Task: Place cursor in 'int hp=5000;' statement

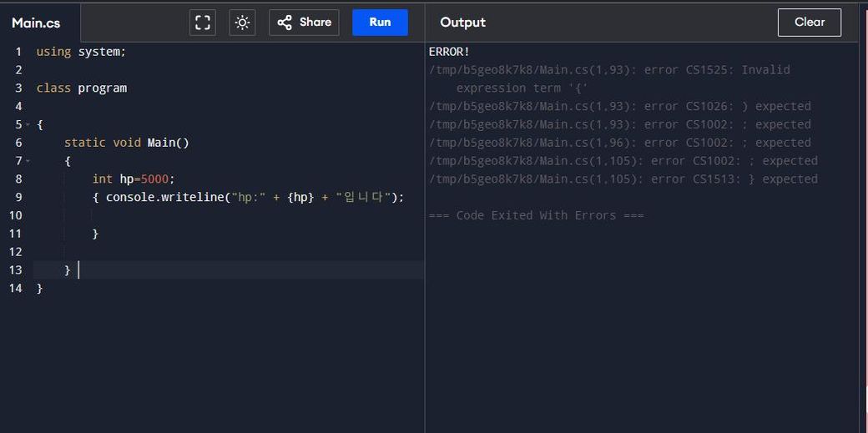Action: (x=134, y=179)
